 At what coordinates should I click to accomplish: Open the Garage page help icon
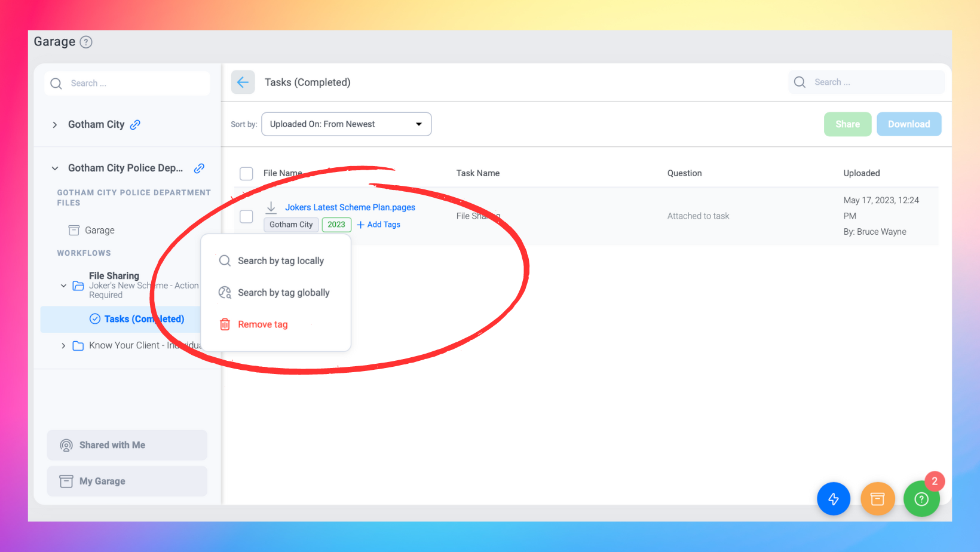pyautogui.click(x=86, y=42)
